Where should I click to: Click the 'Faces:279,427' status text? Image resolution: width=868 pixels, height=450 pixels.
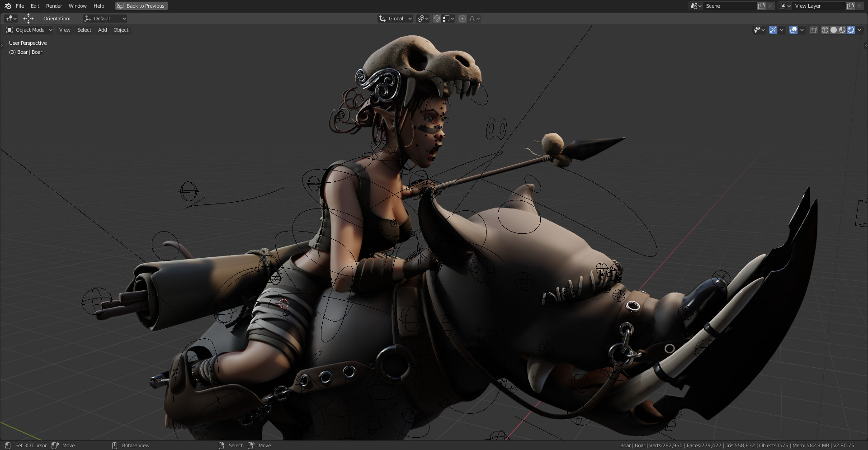[704, 445]
